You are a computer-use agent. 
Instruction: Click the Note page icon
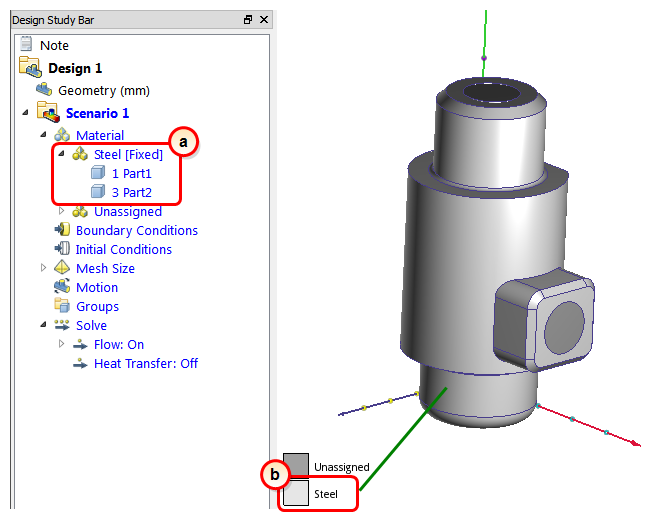[26, 44]
